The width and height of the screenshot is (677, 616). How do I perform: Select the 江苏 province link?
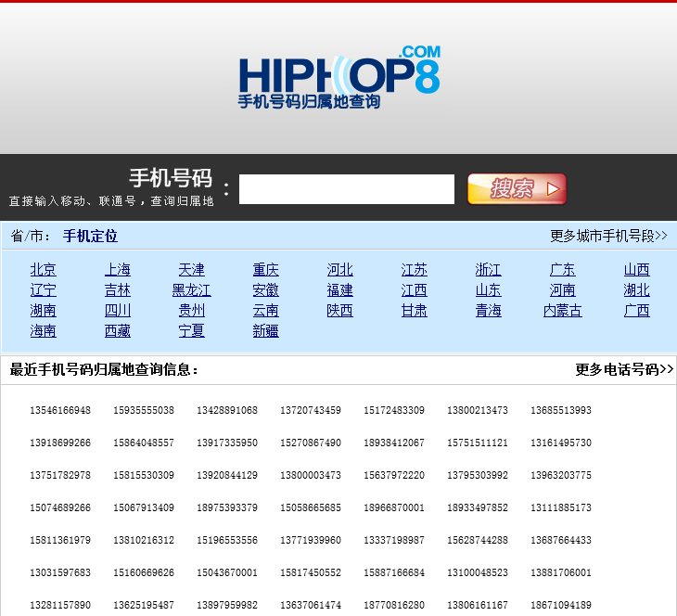click(x=414, y=270)
